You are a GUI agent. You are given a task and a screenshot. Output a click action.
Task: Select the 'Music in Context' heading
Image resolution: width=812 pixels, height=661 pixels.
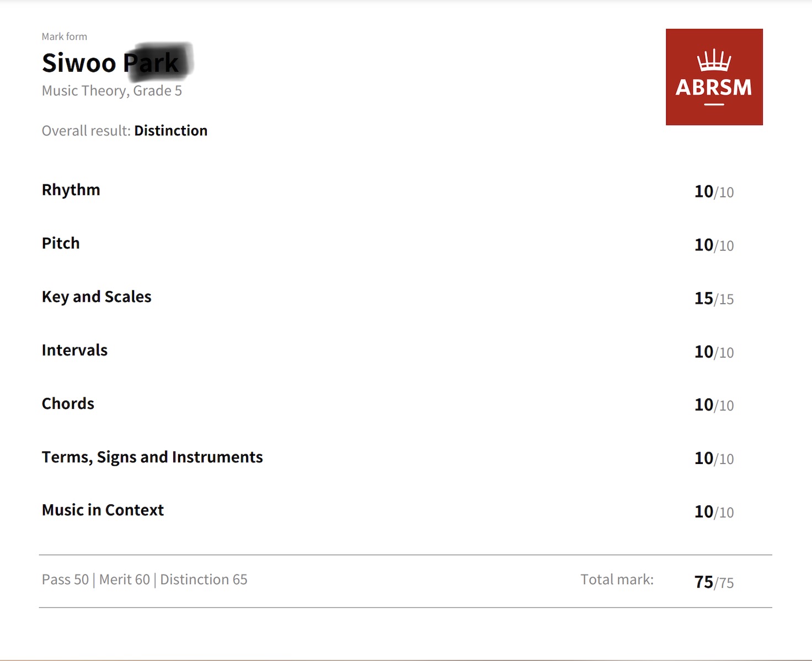click(103, 510)
